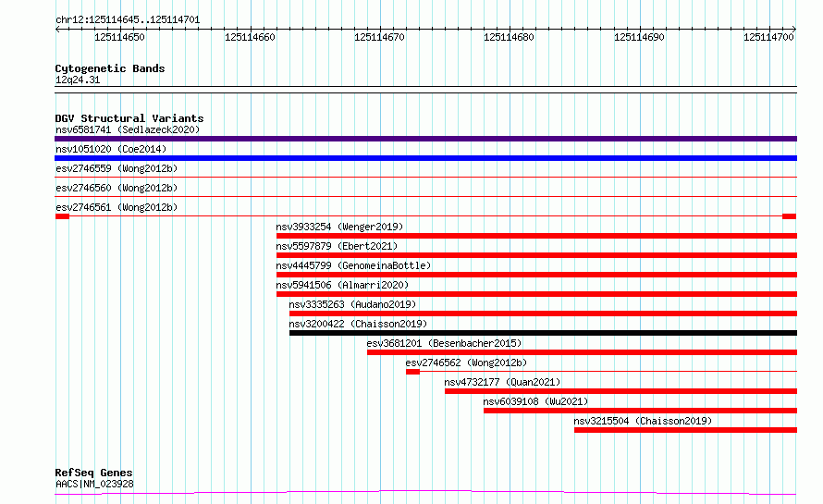The width and height of the screenshot is (823, 504).
Task: Click the black nsv3200422 variant bar
Action: [543, 333]
